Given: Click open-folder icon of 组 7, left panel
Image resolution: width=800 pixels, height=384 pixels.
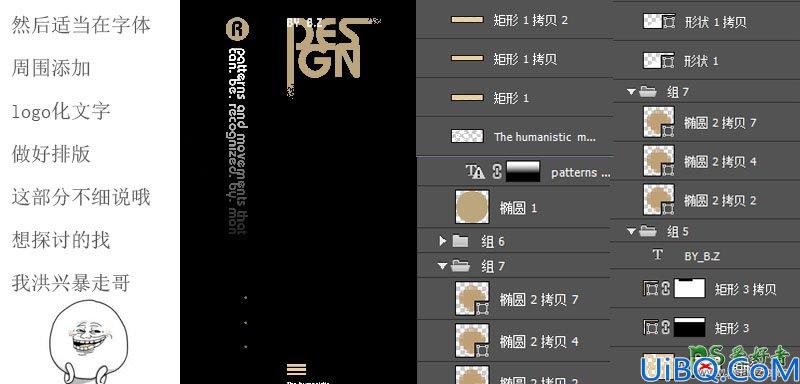Looking at the screenshot, I should pos(461,265).
